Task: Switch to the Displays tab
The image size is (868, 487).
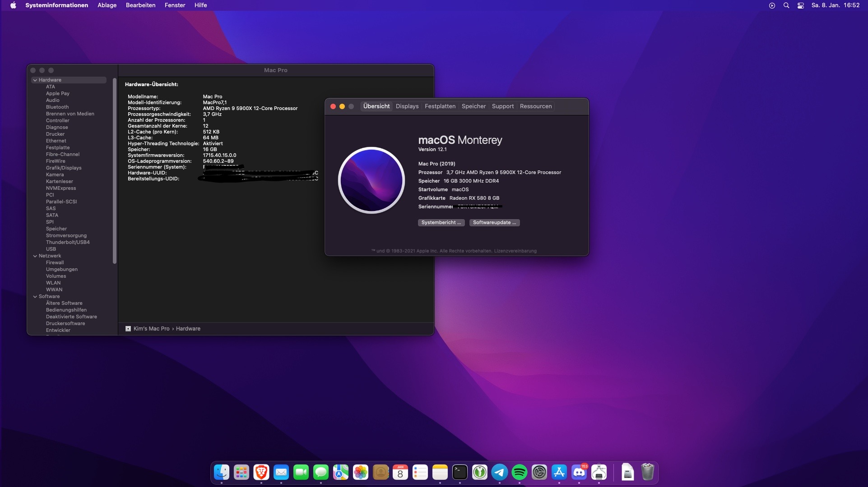Action: (x=407, y=106)
